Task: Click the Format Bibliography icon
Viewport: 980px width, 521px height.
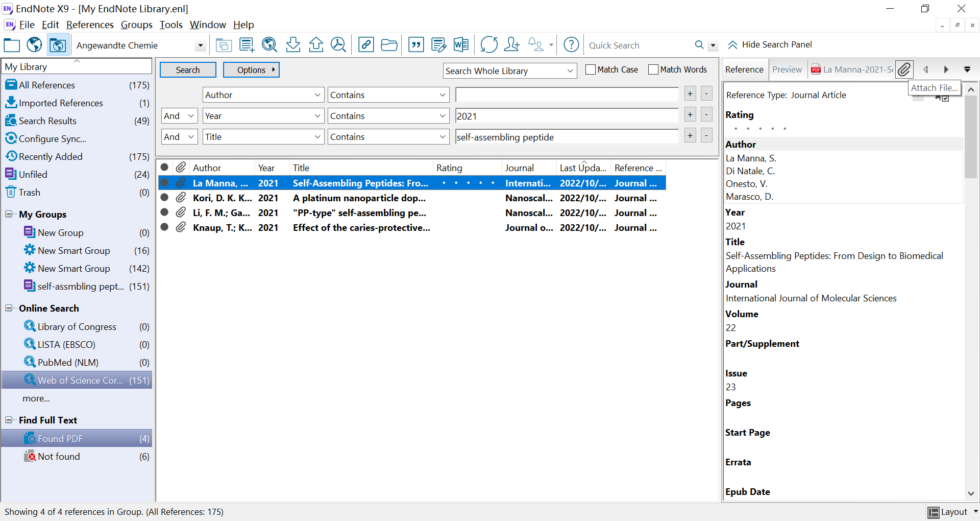Action: pos(438,45)
